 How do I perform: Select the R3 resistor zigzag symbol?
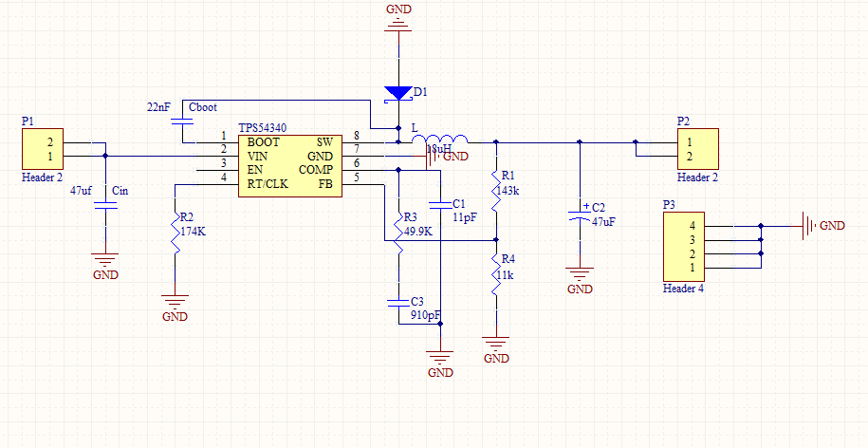click(x=398, y=233)
